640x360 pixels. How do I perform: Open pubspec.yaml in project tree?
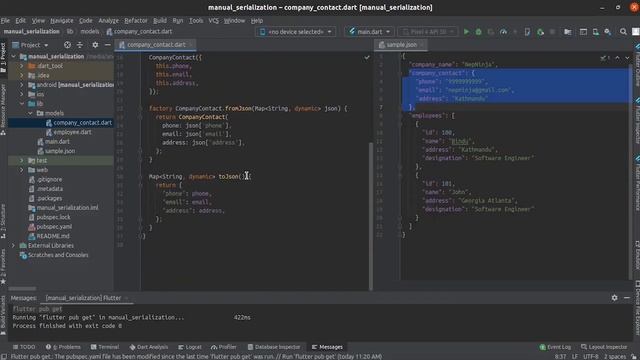tap(54, 227)
